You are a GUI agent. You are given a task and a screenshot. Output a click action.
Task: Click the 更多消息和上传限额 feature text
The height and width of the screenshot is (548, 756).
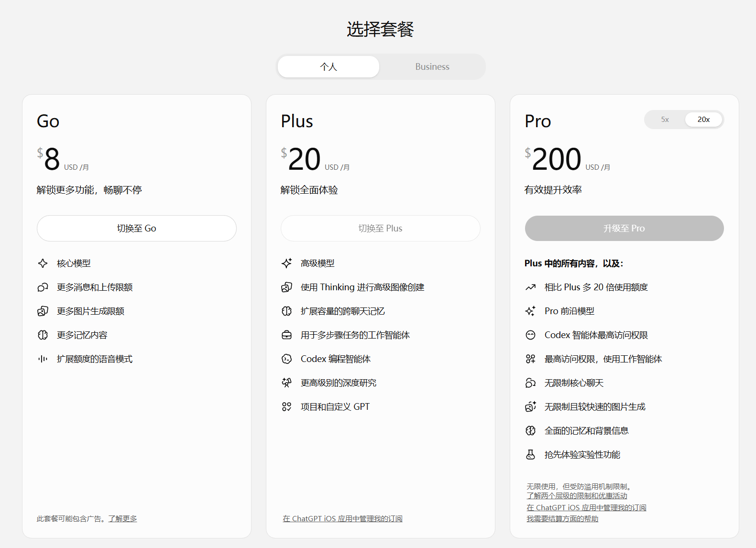[x=95, y=287]
